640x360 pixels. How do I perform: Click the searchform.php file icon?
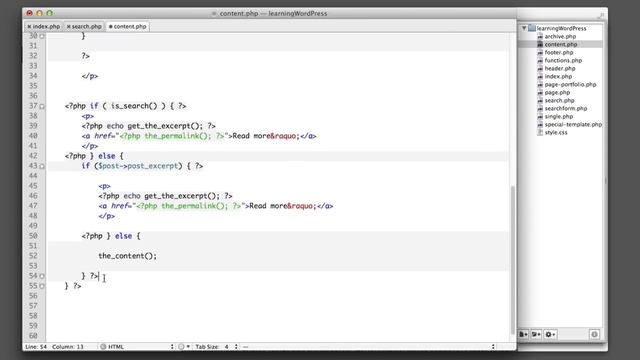[540, 109]
